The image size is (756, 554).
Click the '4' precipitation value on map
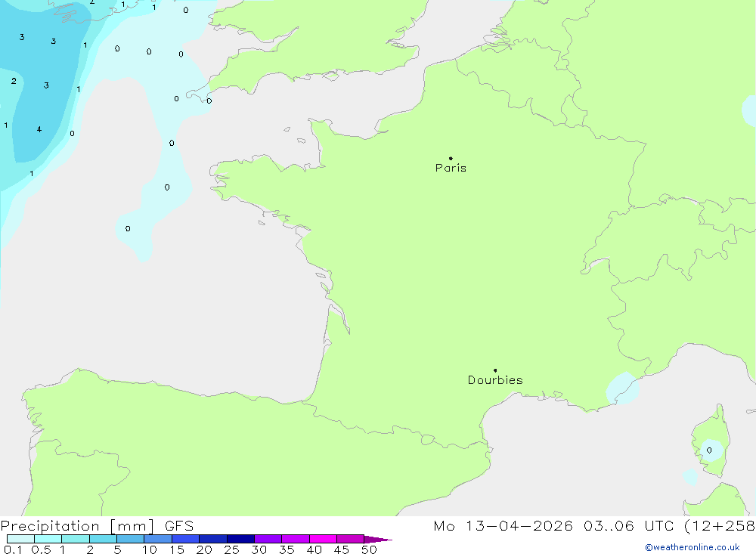(x=39, y=129)
